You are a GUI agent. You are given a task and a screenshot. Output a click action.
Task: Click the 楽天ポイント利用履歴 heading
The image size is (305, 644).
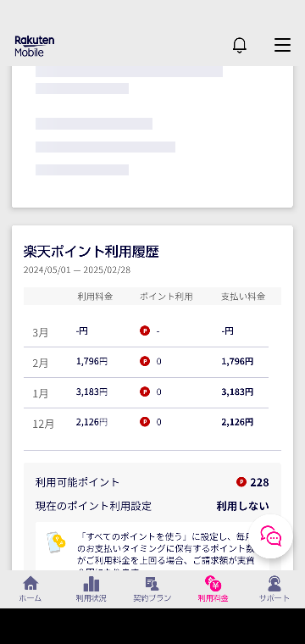[x=91, y=252]
